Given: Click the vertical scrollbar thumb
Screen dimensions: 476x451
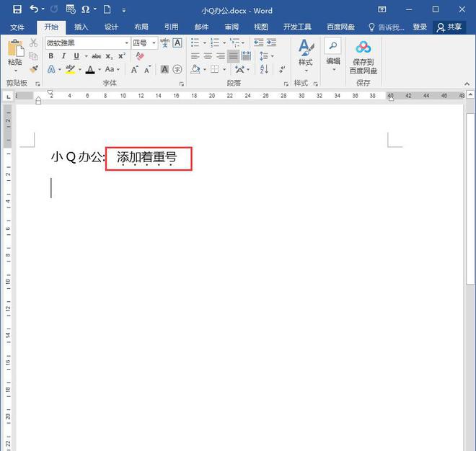Looking at the screenshot, I should 470,199.
